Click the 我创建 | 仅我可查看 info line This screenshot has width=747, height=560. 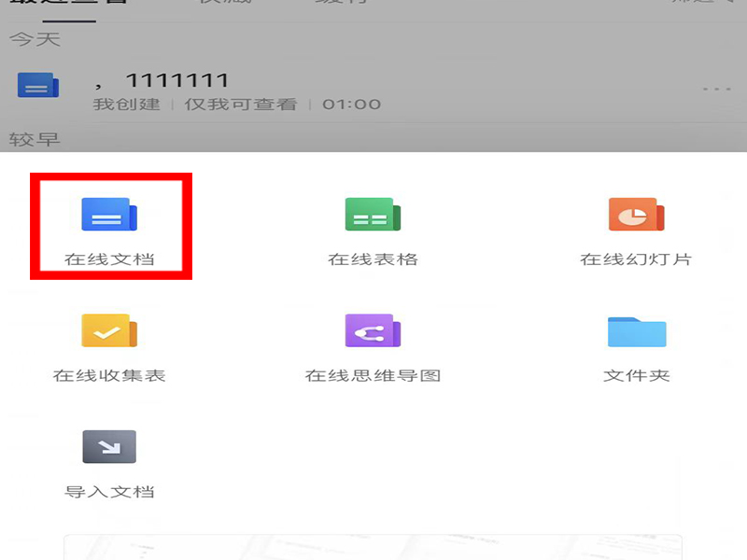pyautogui.click(x=194, y=105)
